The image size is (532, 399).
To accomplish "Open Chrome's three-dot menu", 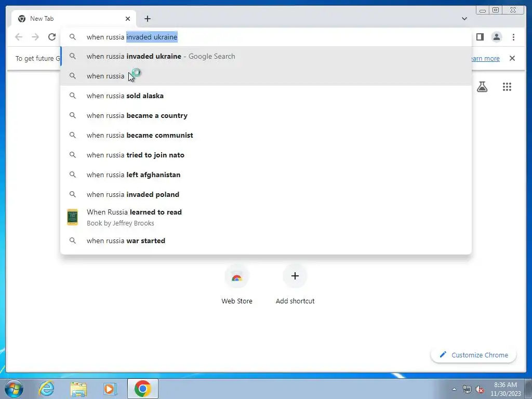I will (x=513, y=37).
